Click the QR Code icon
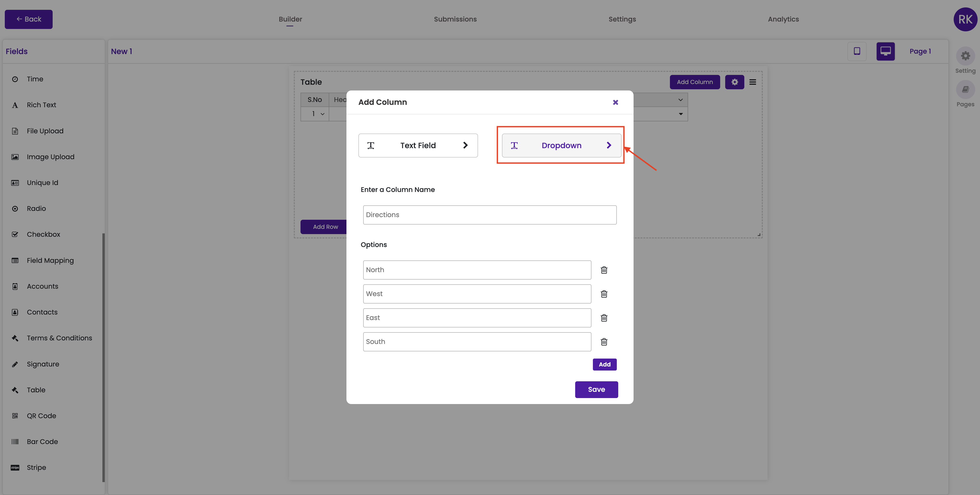The height and width of the screenshot is (495, 980). 15,416
